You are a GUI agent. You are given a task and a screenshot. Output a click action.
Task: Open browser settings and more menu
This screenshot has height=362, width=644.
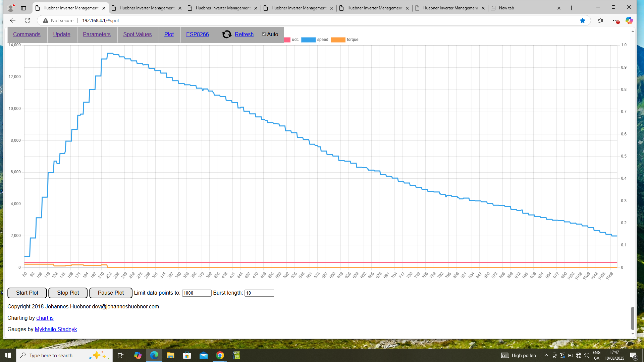point(615,20)
